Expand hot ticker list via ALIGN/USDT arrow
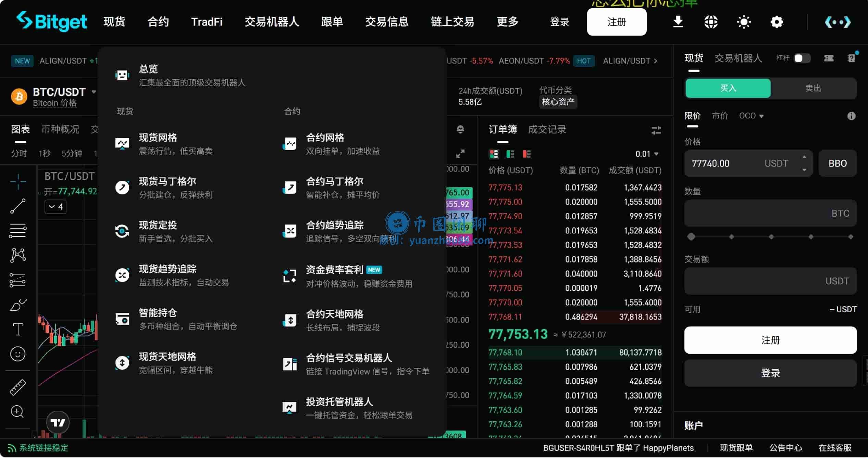 click(x=655, y=61)
